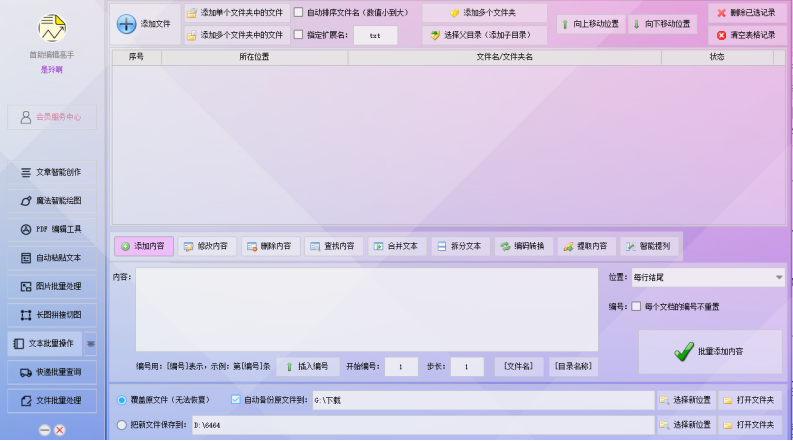The image size is (793, 441).
Task: Click 选择父目录（添加子目录）button
Action: (x=484, y=35)
